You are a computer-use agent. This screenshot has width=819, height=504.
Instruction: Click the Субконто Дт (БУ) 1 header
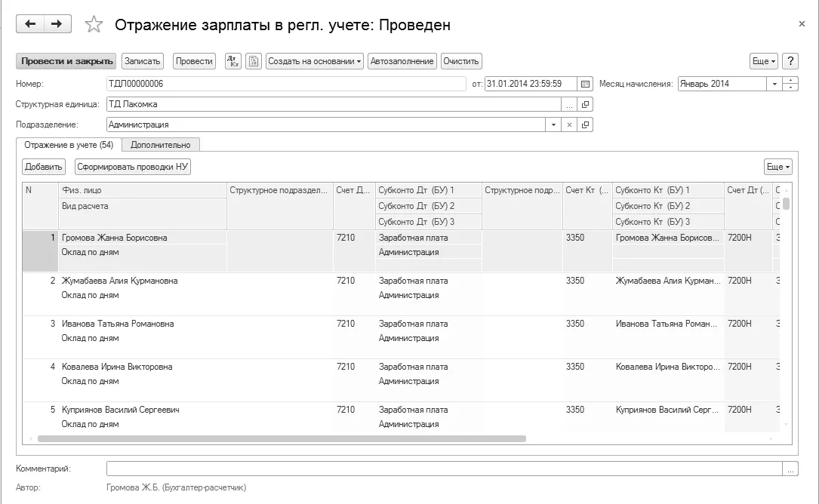pyautogui.click(x=428, y=190)
